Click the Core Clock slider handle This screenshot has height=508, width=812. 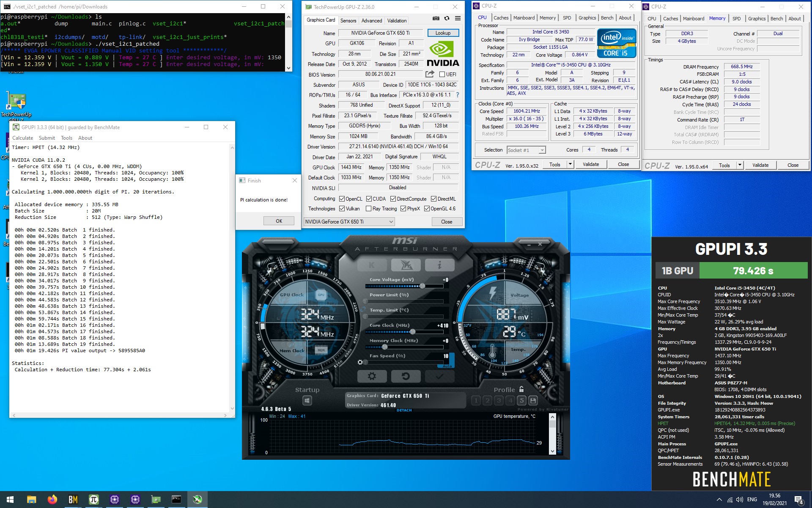[412, 332]
